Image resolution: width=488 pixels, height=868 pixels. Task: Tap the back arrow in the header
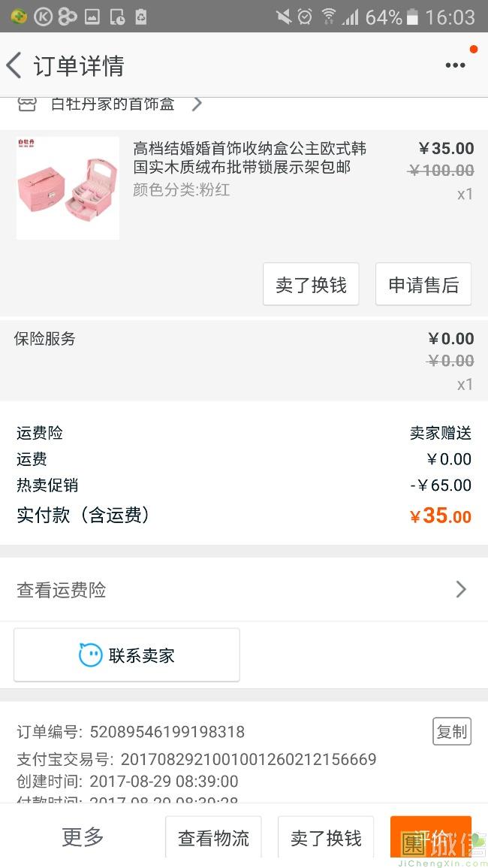coord(14,65)
